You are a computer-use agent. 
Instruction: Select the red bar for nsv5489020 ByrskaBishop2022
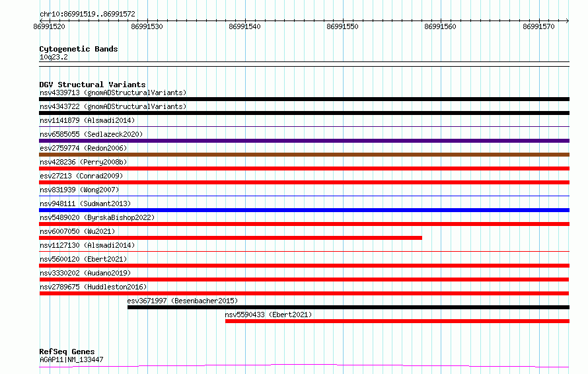[x=304, y=224]
